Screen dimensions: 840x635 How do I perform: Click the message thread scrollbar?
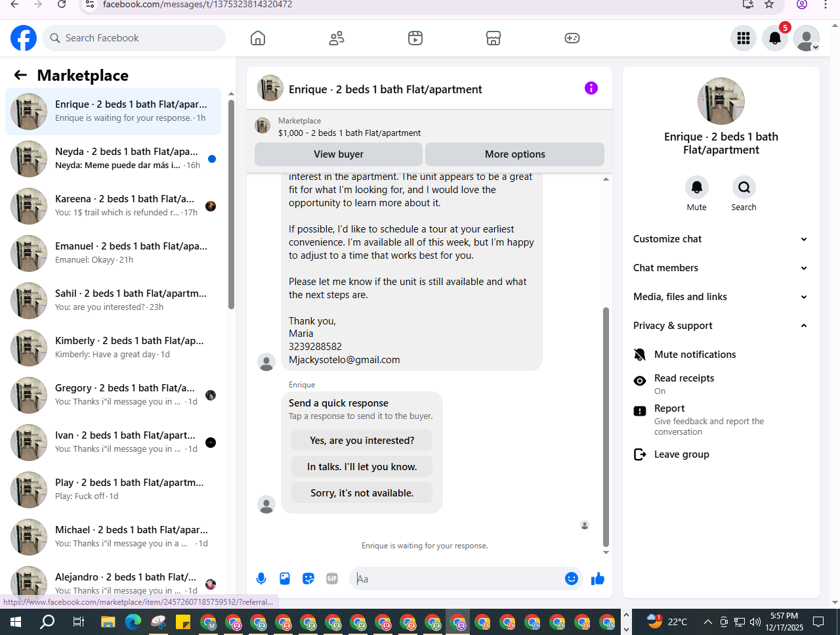pos(606,427)
